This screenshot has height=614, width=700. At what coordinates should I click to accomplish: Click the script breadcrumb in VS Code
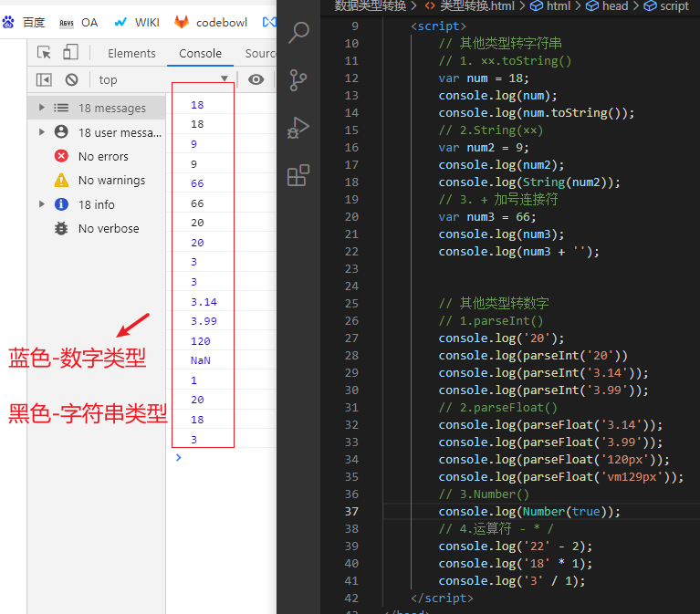point(666,5)
